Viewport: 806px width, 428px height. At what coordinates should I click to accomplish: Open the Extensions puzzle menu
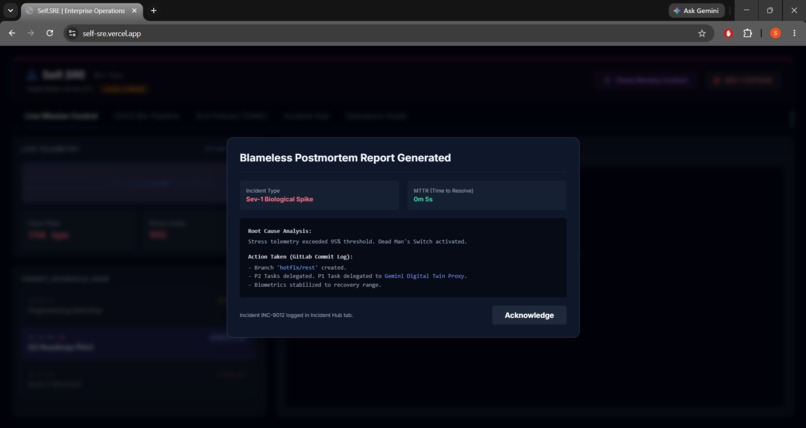(x=747, y=33)
